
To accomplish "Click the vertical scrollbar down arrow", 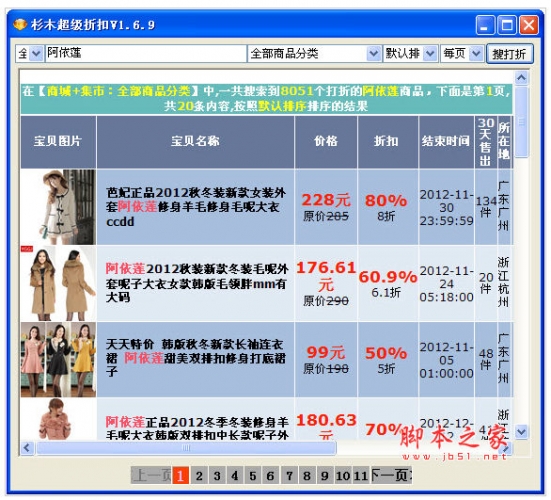I will [x=521, y=431].
